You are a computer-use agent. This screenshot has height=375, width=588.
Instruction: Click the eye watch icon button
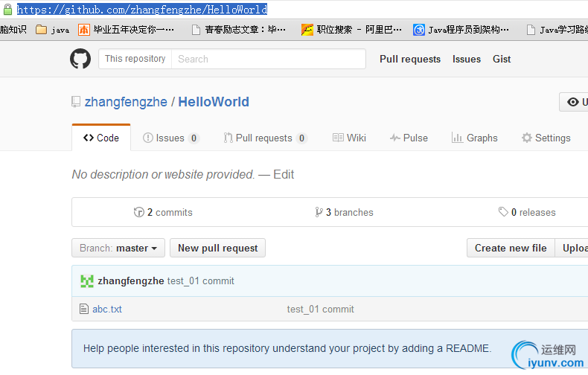coord(574,102)
